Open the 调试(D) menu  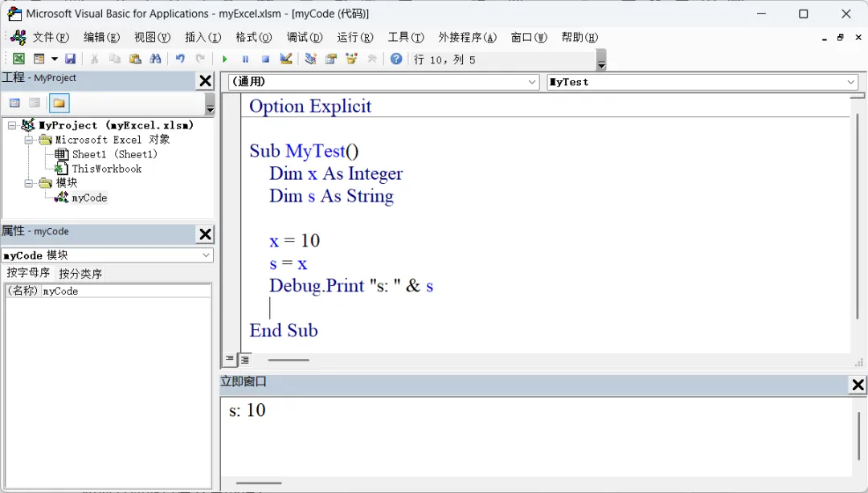305,38
